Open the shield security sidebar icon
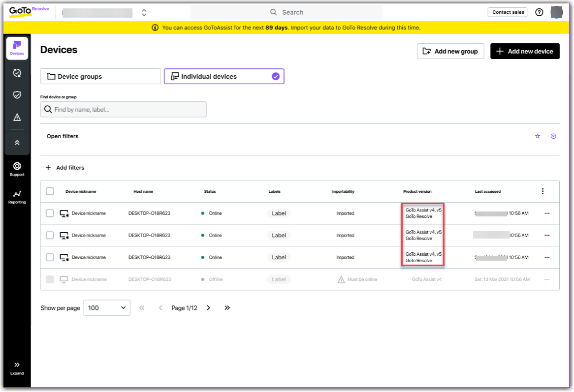The height and width of the screenshot is (392, 574). coord(17,95)
